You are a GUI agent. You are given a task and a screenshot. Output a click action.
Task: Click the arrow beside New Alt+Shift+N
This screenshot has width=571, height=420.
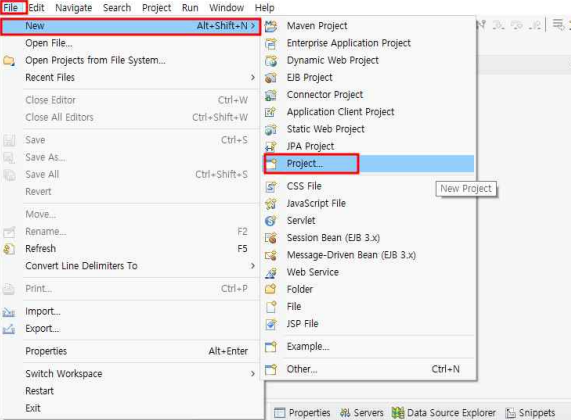253,26
